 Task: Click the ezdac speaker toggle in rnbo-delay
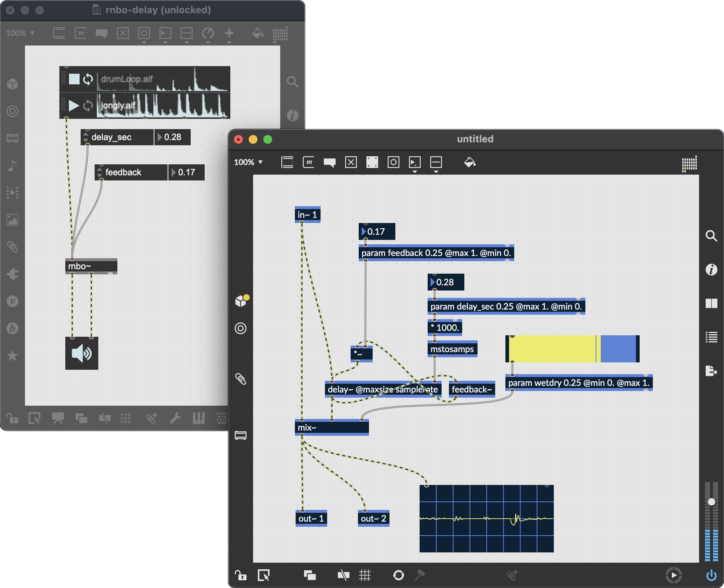pos(81,353)
